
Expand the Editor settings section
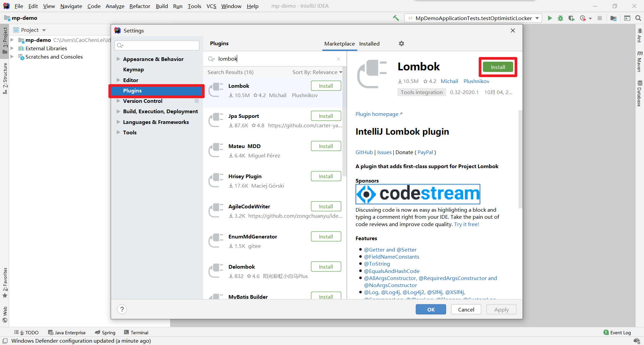pos(118,80)
